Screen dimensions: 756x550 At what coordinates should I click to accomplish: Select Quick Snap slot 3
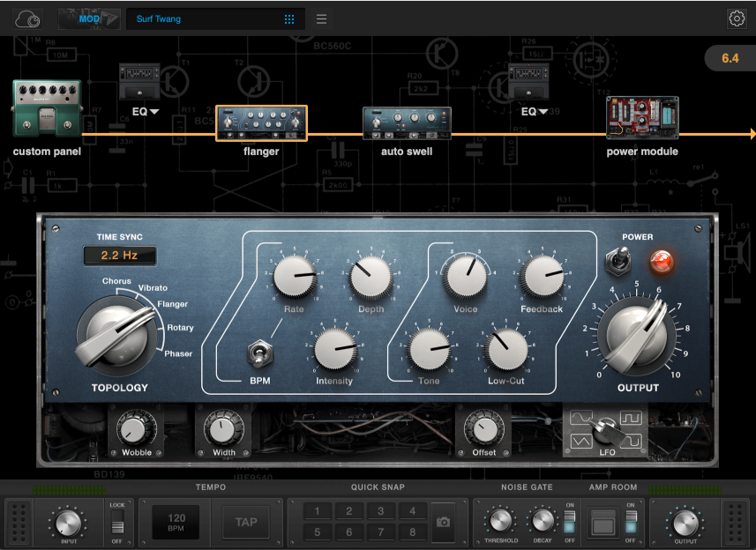point(380,511)
